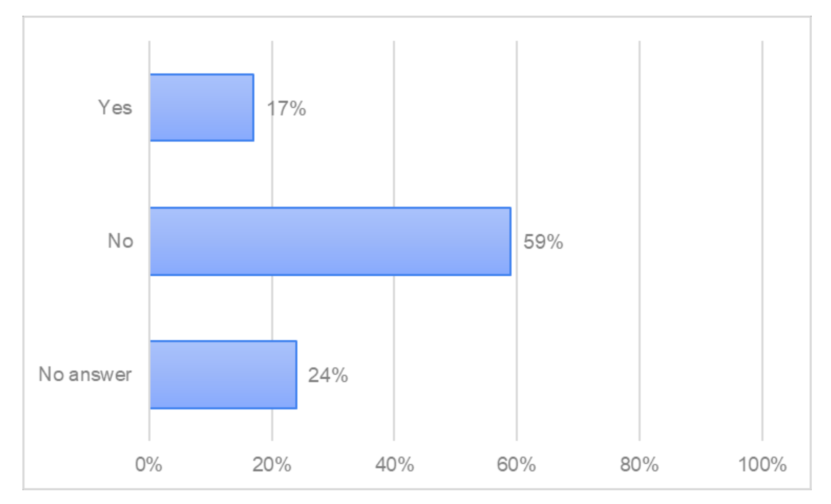Select the 17% data label

tap(286, 109)
